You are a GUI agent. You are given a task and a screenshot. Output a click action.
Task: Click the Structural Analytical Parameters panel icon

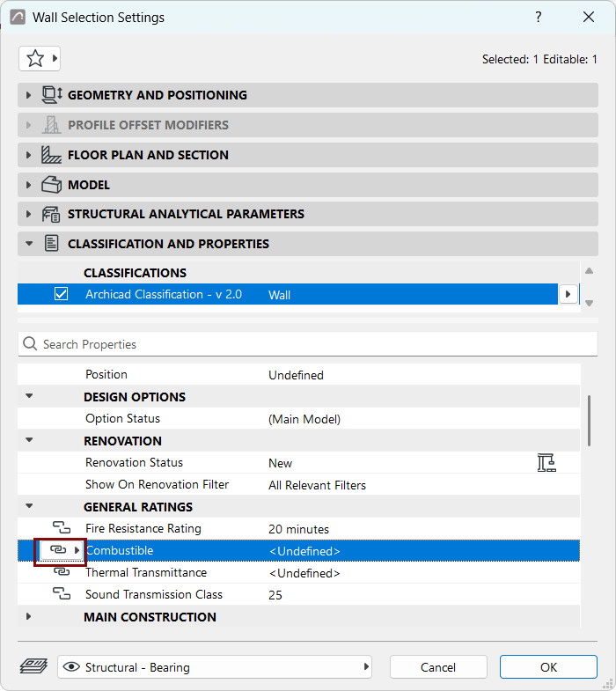click(51, 214)
